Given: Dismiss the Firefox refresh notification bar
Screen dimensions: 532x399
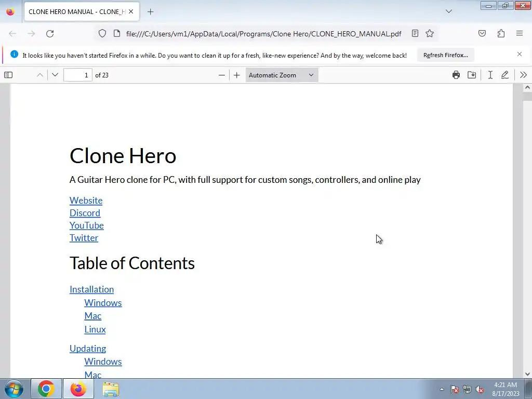Looking at the screenshot, I should pos(520,54).
